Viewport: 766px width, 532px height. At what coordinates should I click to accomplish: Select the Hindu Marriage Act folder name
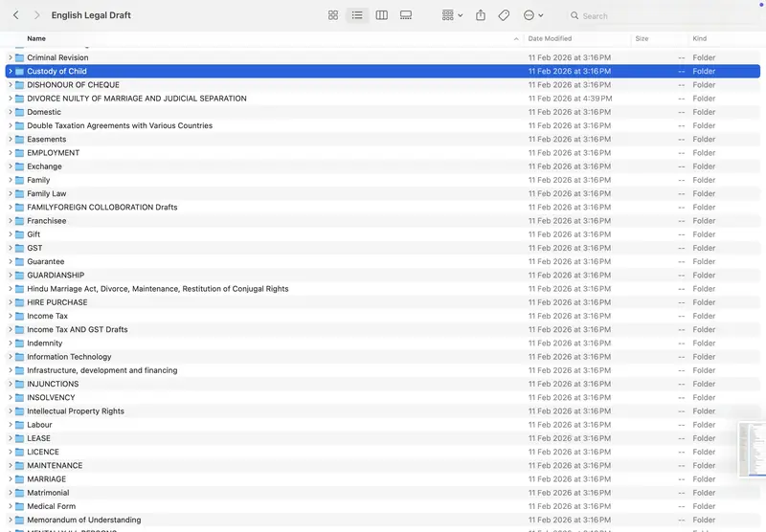click(158, 289)
